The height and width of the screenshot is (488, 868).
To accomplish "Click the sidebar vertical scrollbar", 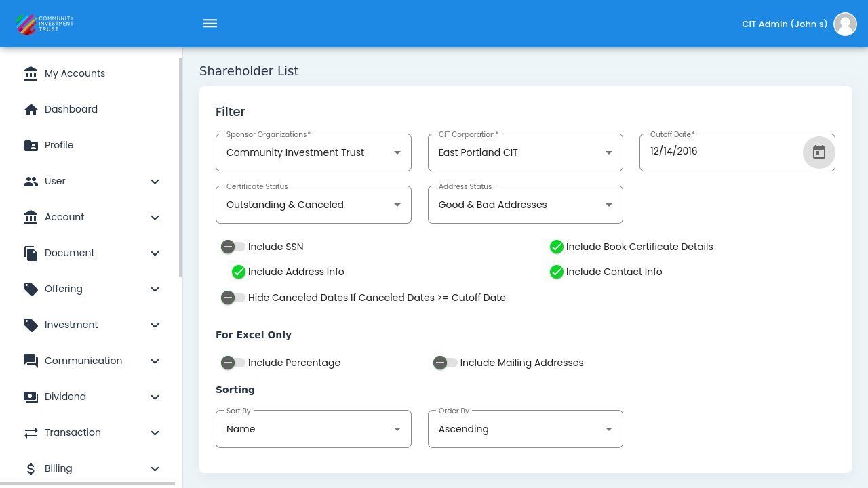I will 180,169.
